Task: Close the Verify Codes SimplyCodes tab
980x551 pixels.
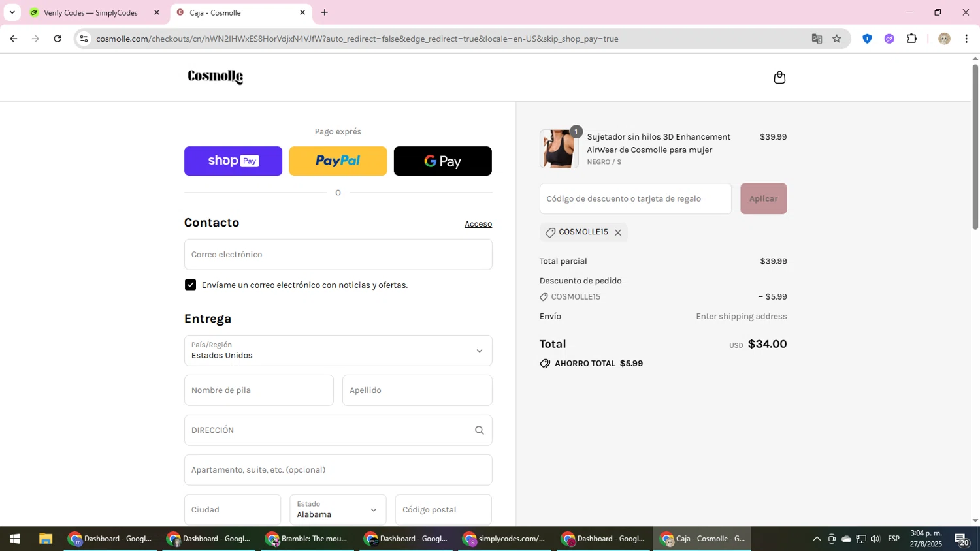Action: [x=156, y=12]
